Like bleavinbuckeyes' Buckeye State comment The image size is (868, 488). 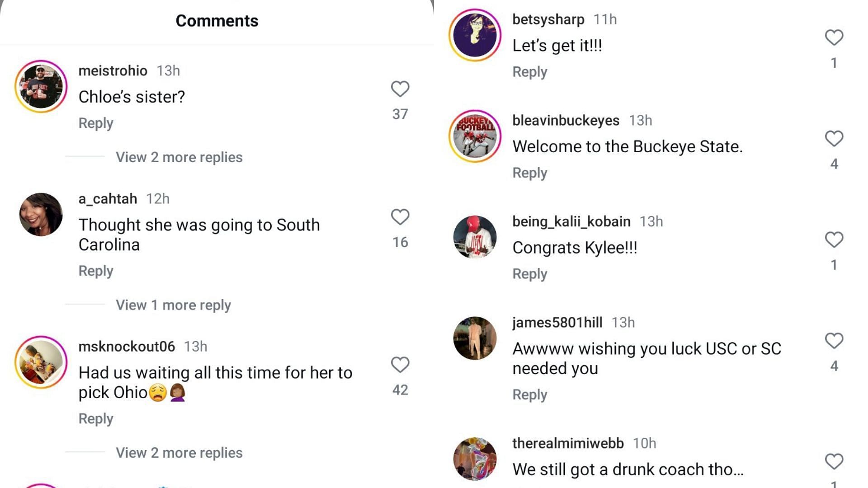(x=834, y=139)
